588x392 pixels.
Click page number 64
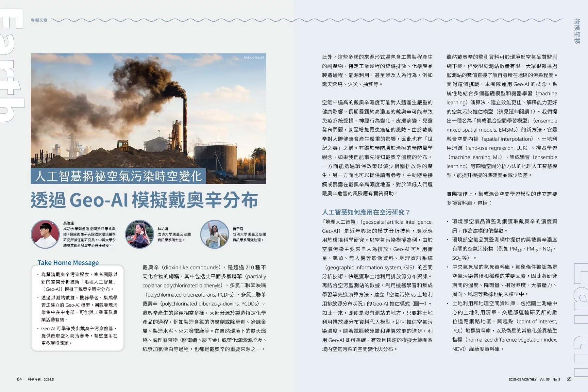(19, 379)
